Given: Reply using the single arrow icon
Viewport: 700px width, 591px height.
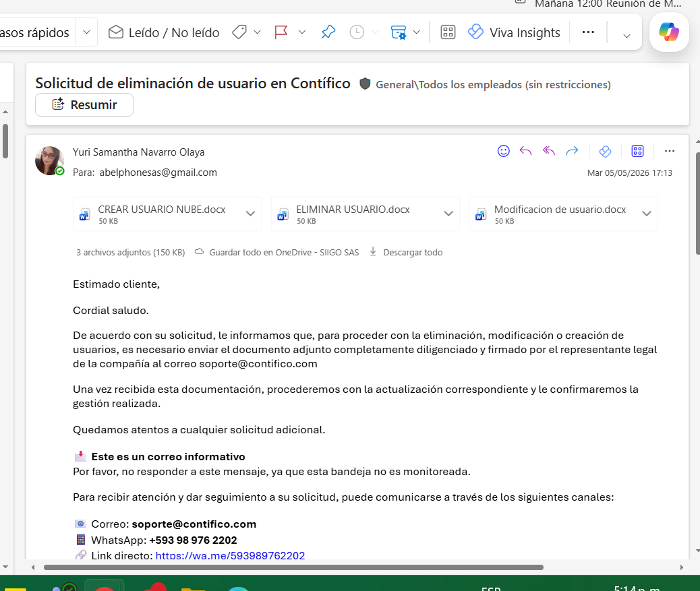Looking at the screenshot, I should 525,151.
